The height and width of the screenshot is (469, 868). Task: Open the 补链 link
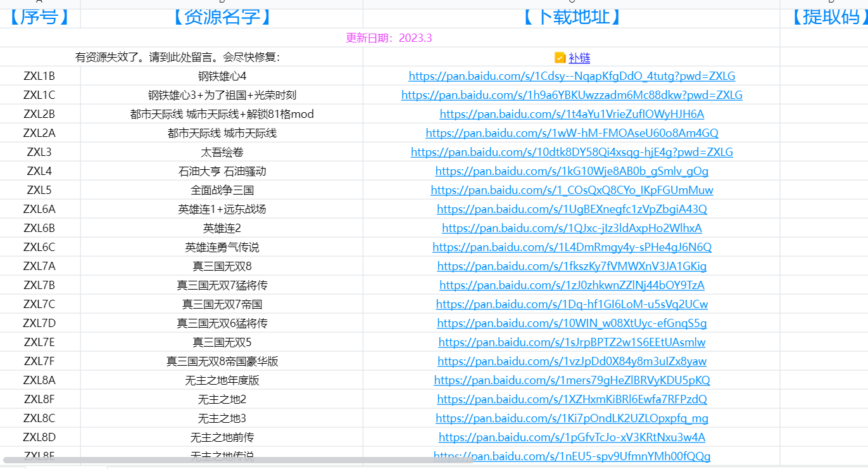[579, 58]
